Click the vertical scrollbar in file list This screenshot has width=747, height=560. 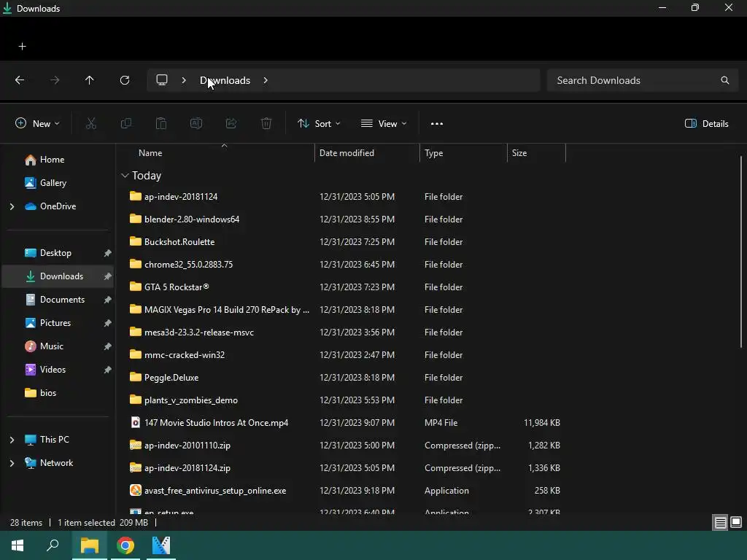(x=741, y=252)
